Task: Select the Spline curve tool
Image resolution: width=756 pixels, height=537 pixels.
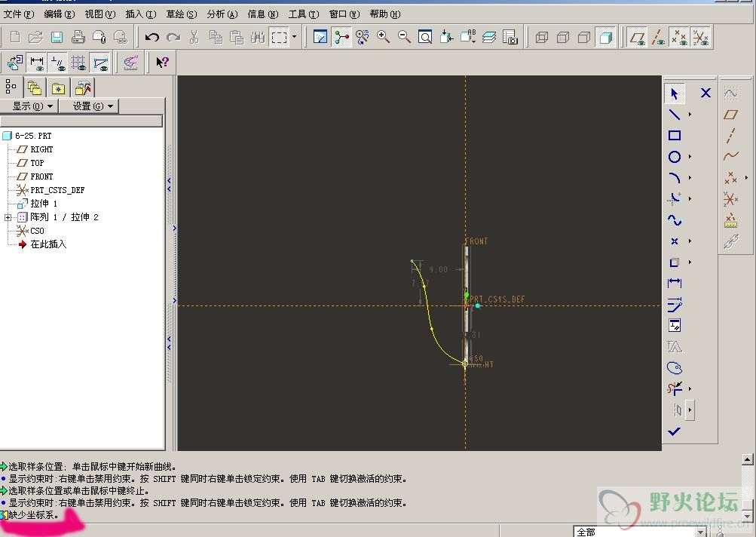Action: tap(675, 220)
